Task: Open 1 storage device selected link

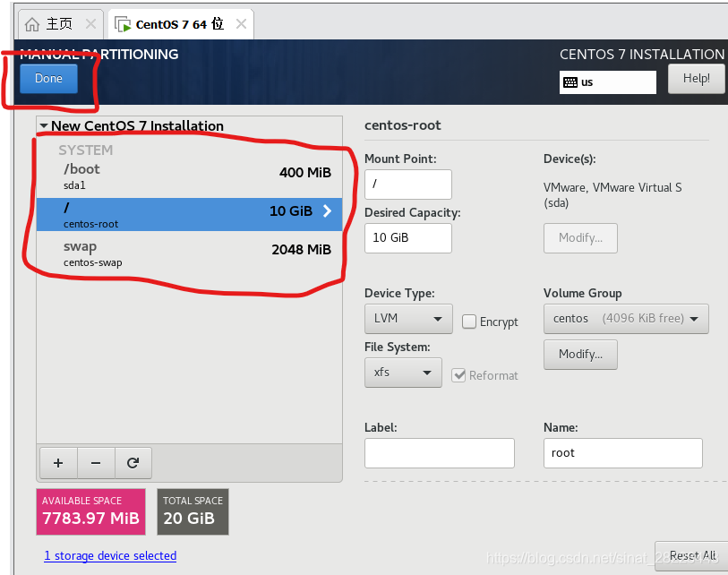Action: 110,555
